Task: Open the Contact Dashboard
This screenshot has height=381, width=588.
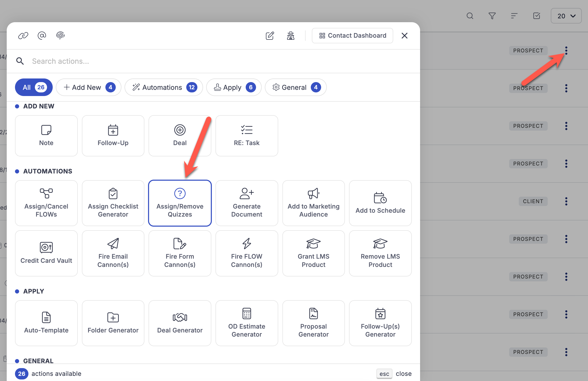Action: pos(352,36)
